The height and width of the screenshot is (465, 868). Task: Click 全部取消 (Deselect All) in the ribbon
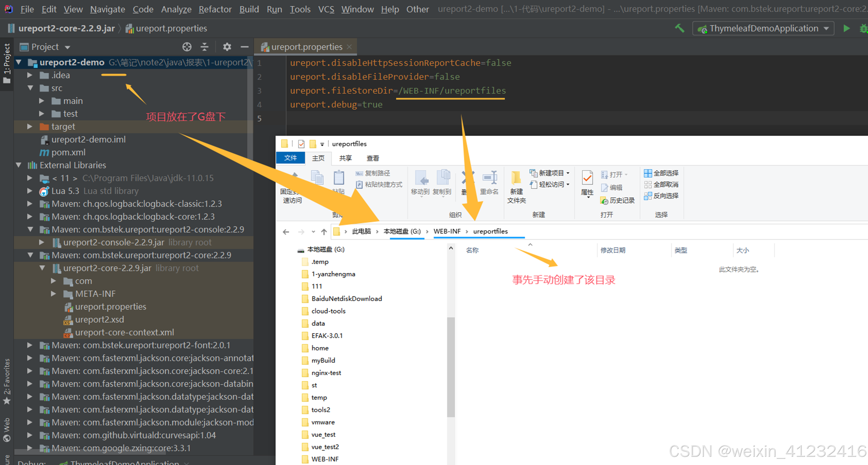661,184
